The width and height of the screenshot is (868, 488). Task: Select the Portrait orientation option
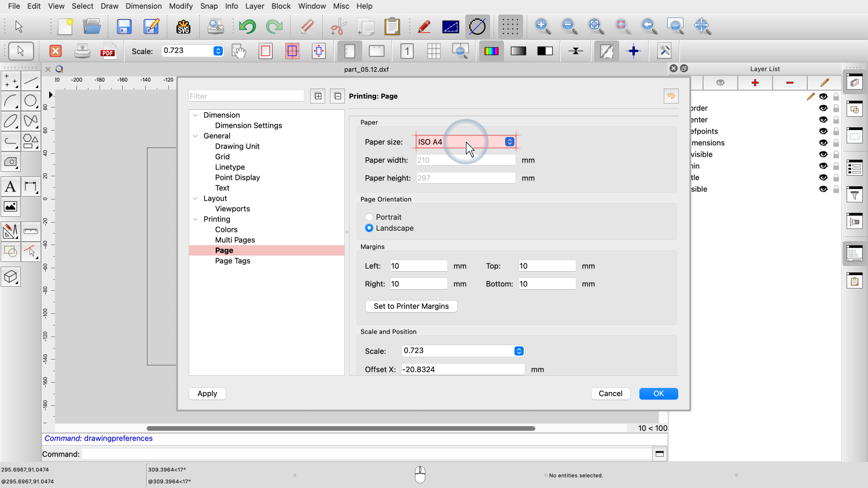click(369, 217)
